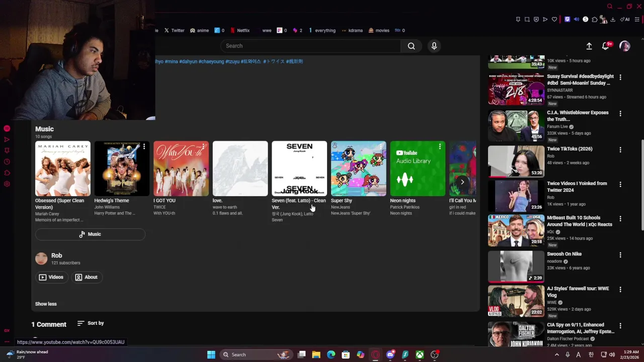Open Obsessed (Super Clean Version) song card
The height and width of the screenshot is (362, 644).
tap(63, 182)
